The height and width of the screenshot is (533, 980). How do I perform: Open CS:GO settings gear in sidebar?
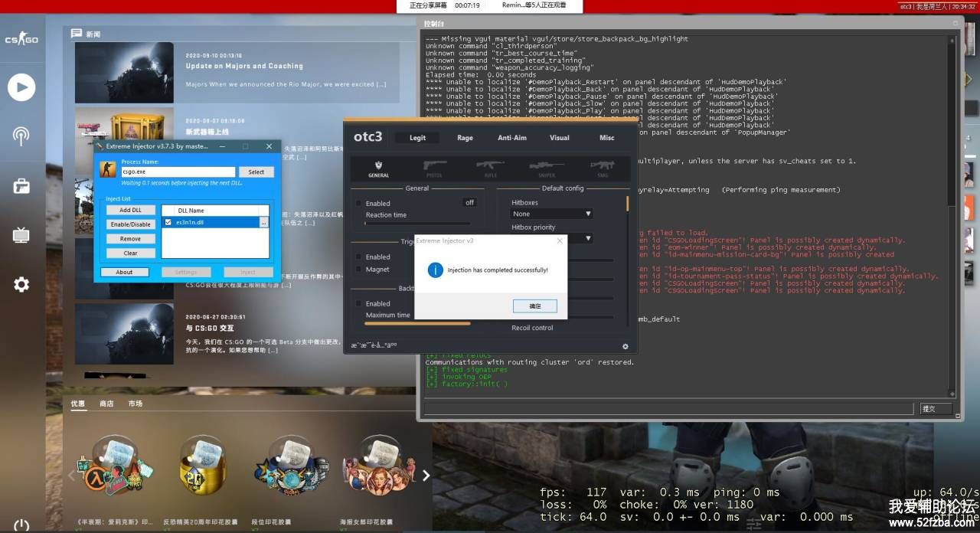coord(21,285)
